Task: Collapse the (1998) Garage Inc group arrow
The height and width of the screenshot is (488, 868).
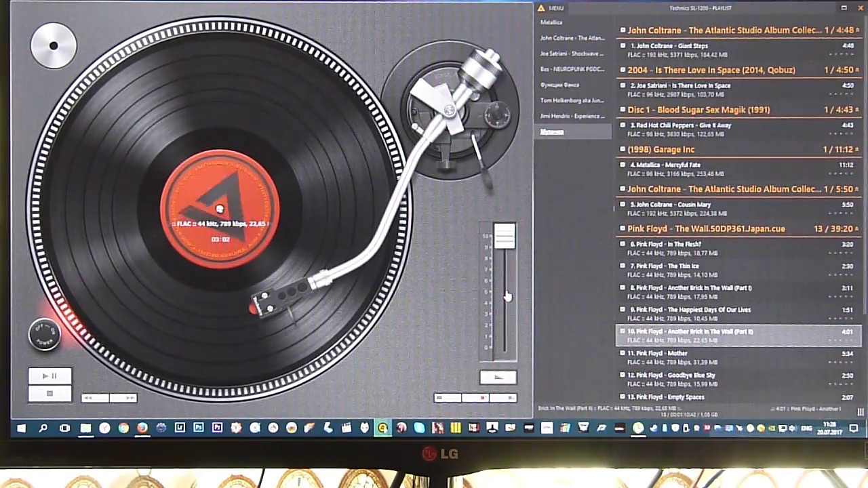Action: 857,149
